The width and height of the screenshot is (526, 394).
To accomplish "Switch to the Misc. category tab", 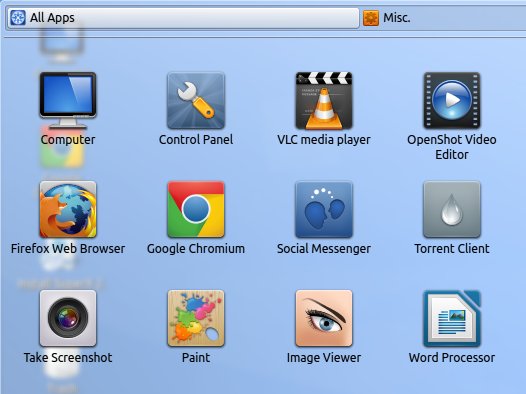I will click(443, 18).
